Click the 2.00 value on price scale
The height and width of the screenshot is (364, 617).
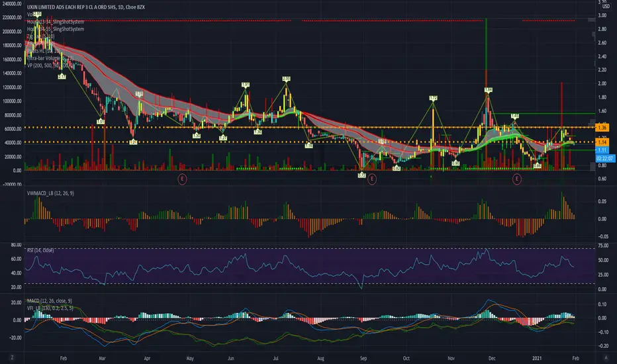pyautogui.click(x=602, y=83)
